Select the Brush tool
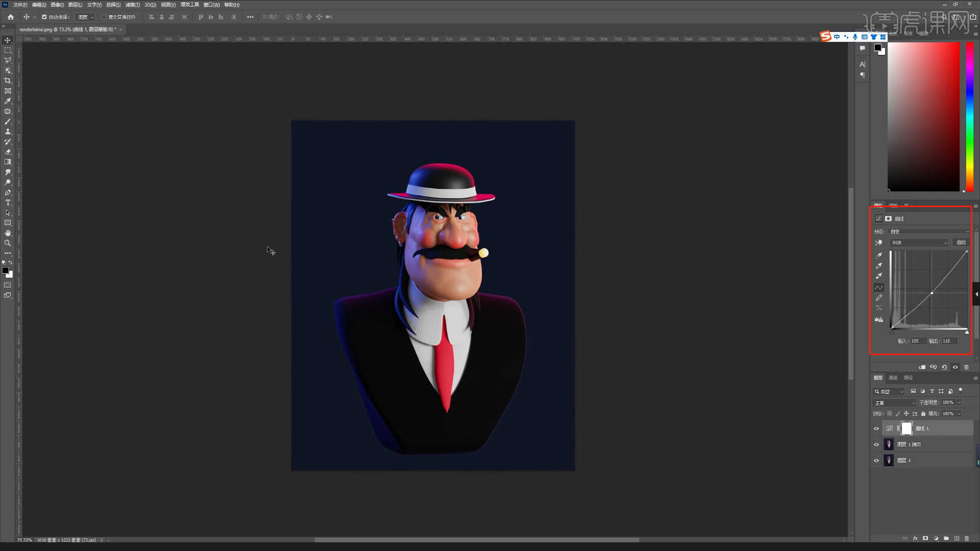The image size is (980, 551). [x=8, y=122]
